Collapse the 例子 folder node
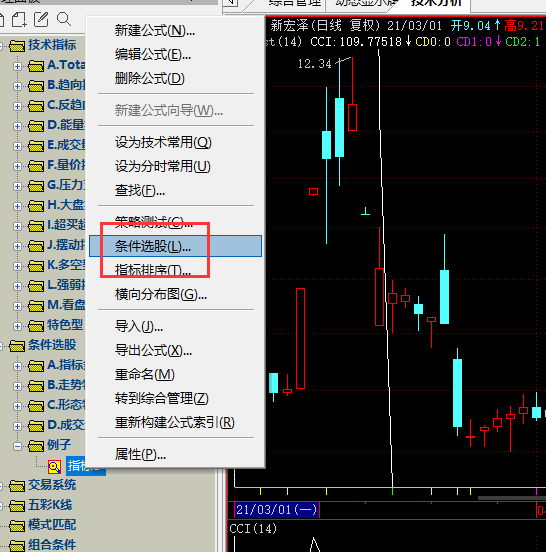This screenshot has height=552, width=546. click(17, 446)
